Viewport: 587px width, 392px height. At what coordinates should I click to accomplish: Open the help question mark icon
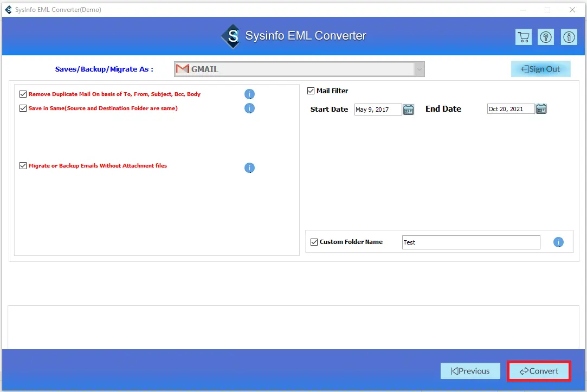click(x=546, y=37)
